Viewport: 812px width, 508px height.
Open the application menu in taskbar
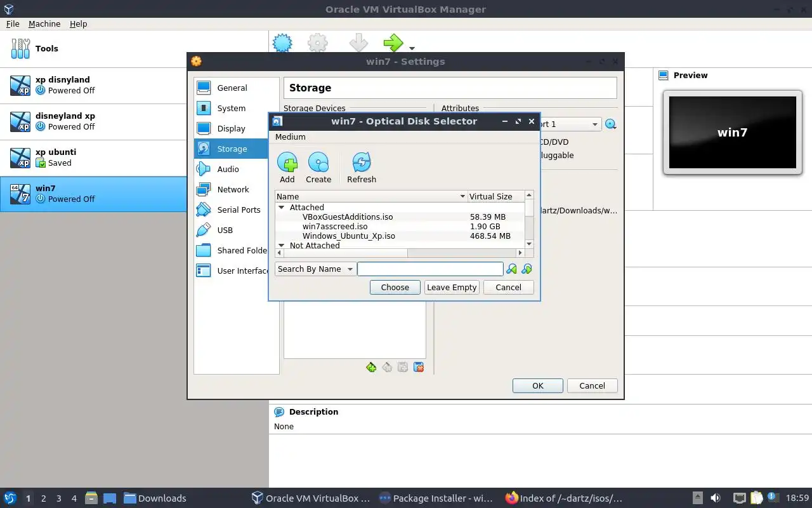[x=10, y=498]
